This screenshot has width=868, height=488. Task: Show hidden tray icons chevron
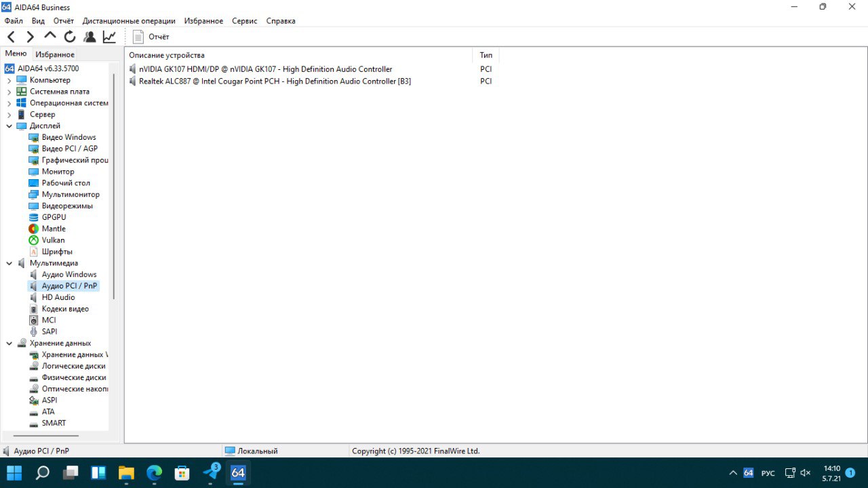(732, 472)
